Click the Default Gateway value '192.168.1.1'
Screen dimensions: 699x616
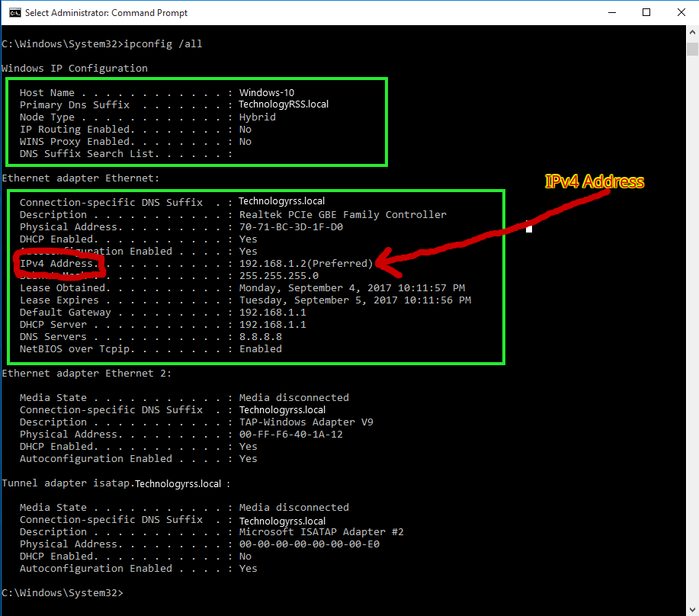(272, 313)
